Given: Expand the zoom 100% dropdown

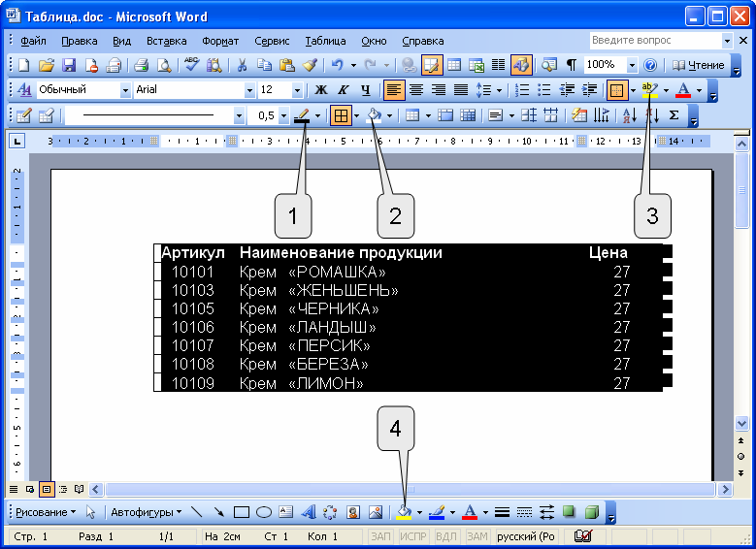Looking at the screenshot, I should click(632, 65).
